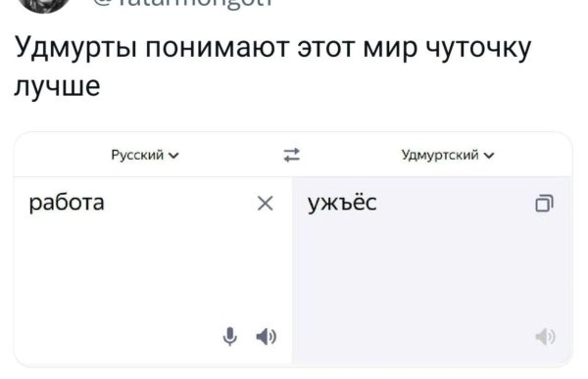Open the author's username handle
Viewport: 588px width, 379px height.
click(x=182, y=4)
